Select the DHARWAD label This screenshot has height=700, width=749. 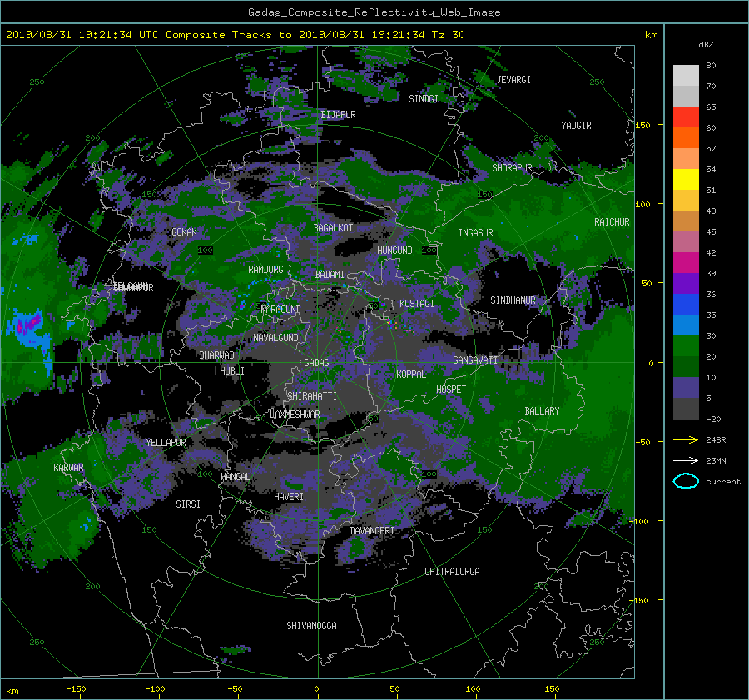(x=217, y=355)
